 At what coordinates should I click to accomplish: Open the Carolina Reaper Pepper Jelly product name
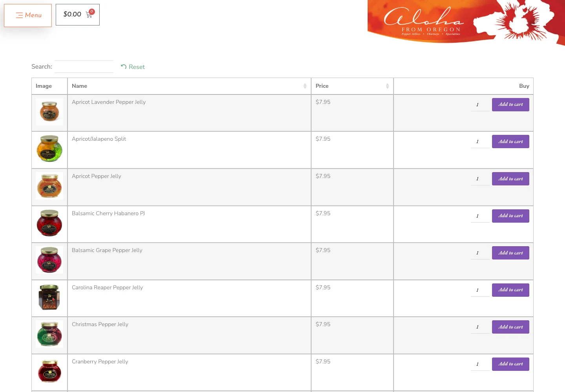click(107, 287)
